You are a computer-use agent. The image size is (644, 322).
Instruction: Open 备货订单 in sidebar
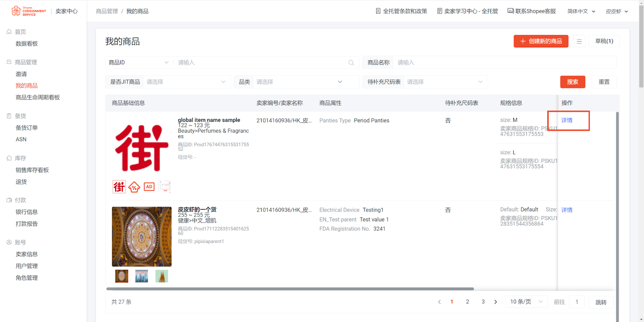point(27,127)
